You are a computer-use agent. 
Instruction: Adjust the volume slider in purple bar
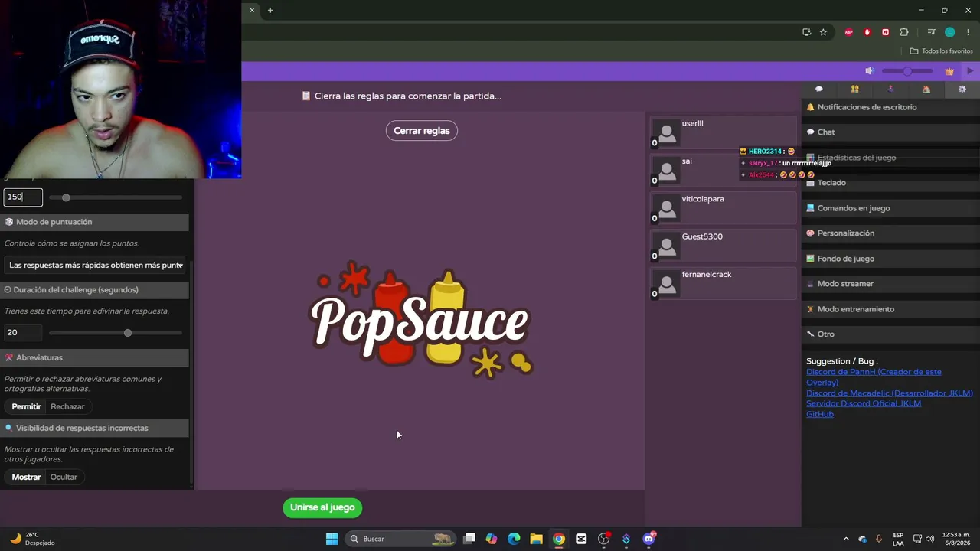pyautogui.click(x=907, y=71)
